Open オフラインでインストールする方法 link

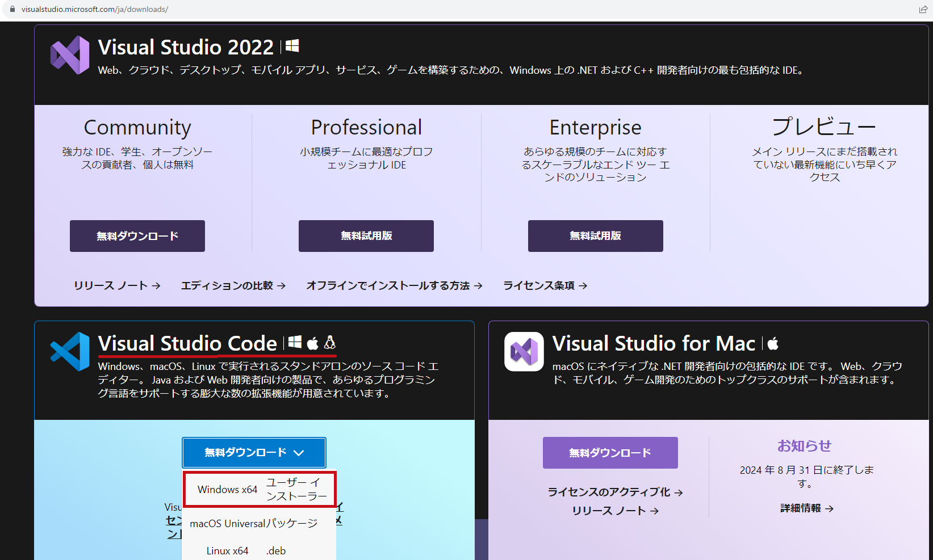pos(395,285)
